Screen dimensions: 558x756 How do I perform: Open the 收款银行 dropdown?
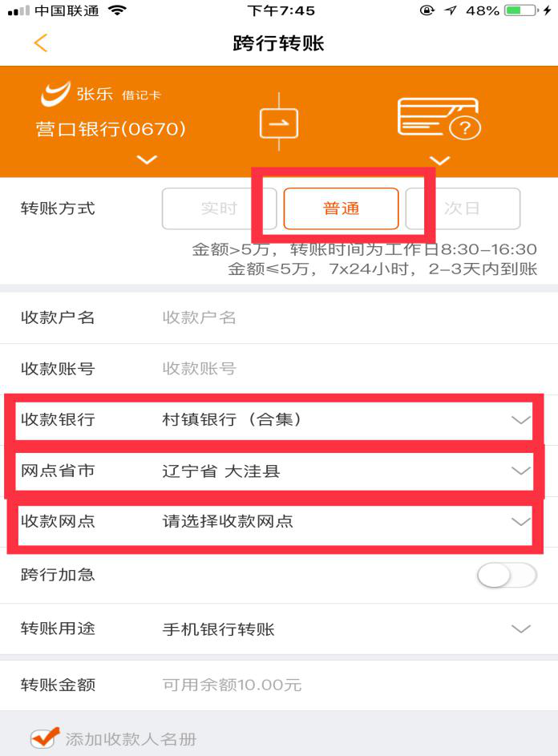279,419
